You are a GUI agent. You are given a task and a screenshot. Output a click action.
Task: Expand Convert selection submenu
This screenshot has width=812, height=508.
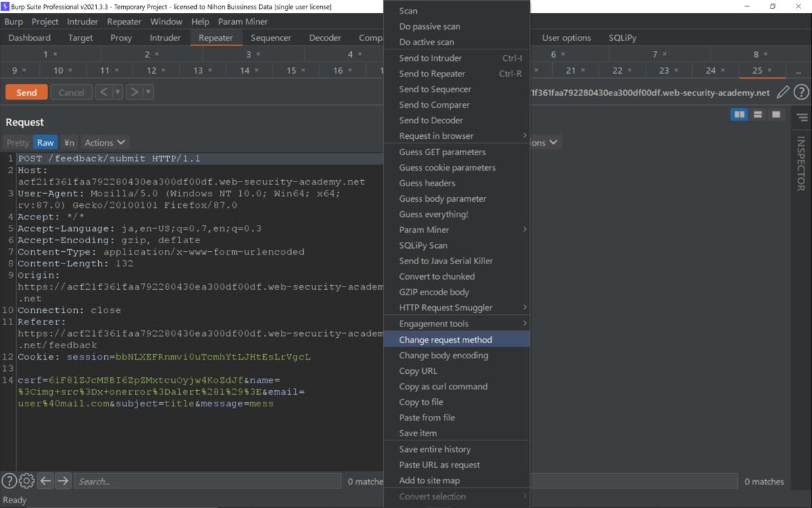456,496
